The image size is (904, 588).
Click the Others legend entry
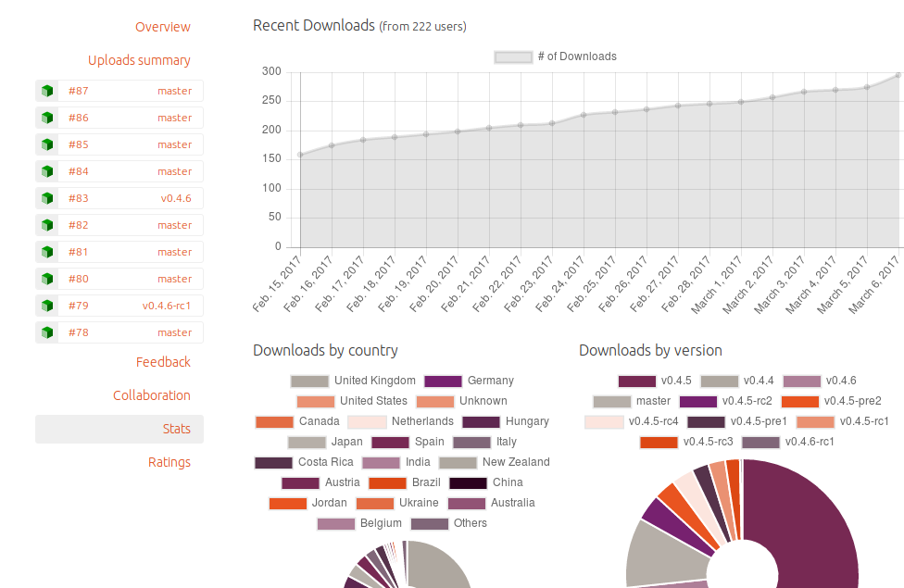[448, 523]
